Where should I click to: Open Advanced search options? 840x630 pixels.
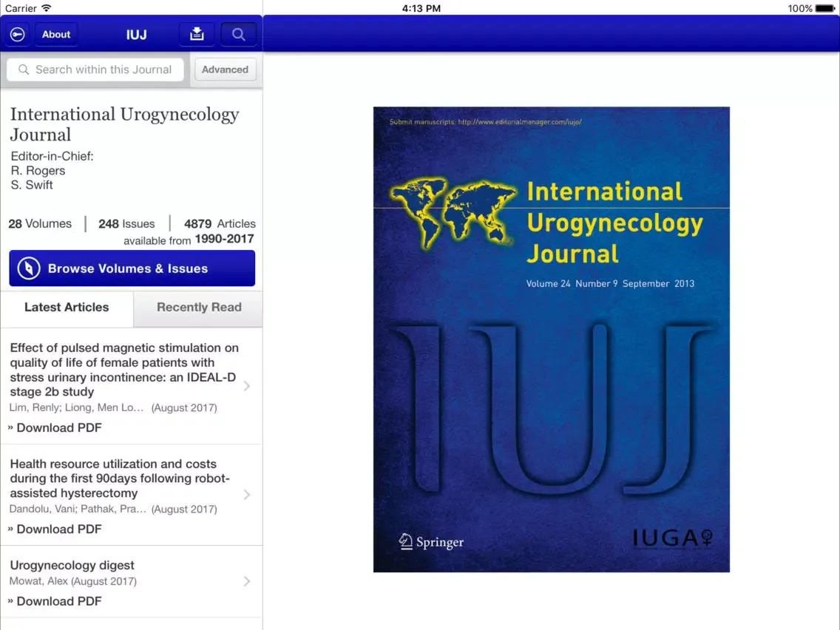point(225,70)
